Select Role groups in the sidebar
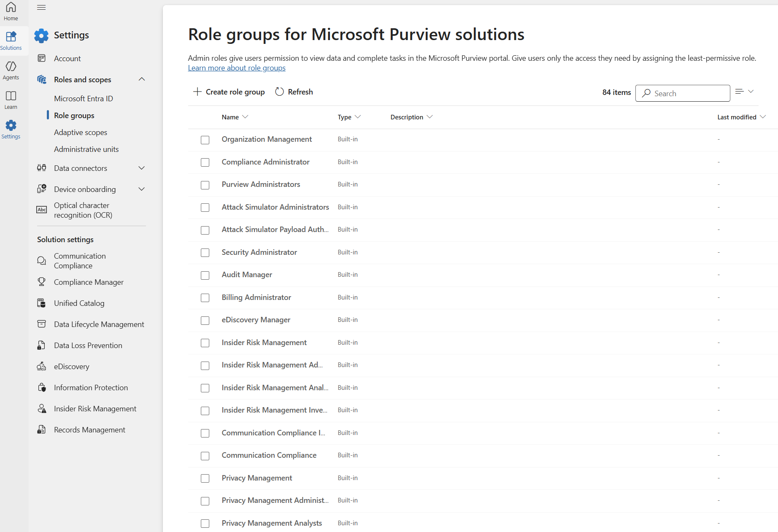Screen dimensions: 778x532 pyautogui.click(x=74, y=115)
